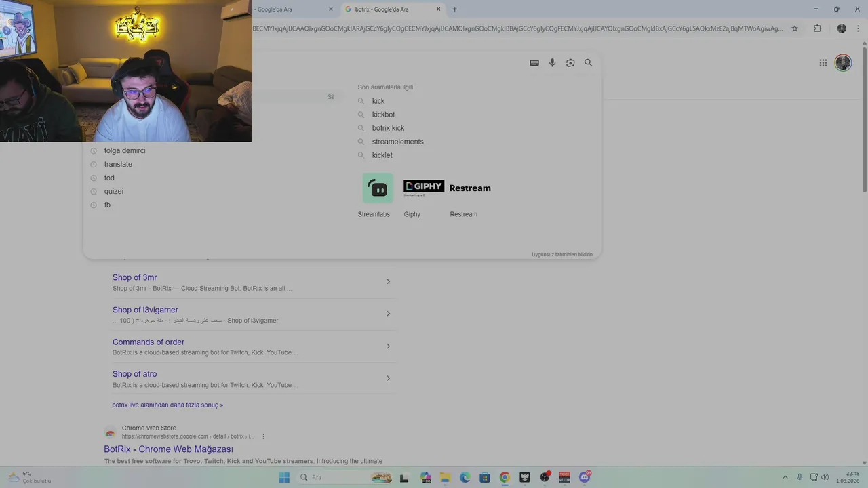Click the 'Sil' delete suggestion button
Screen dimensions: 868x488
point(331,97)
